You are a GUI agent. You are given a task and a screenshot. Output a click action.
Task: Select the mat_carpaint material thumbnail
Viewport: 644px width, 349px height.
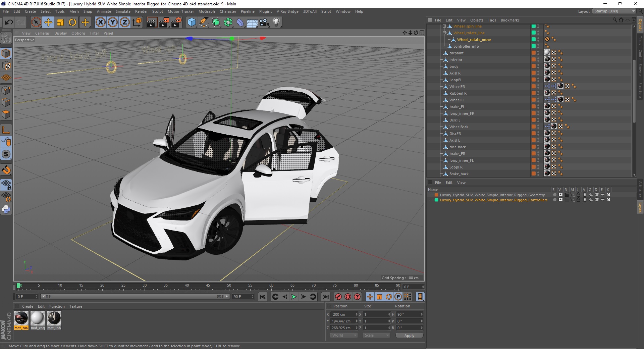point(38,320)
